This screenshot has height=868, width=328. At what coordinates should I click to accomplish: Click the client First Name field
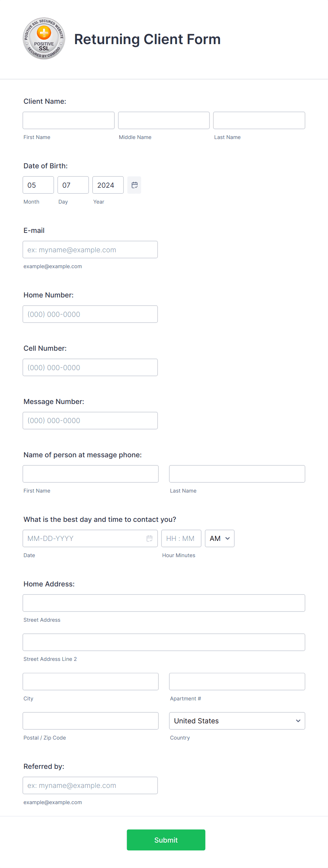point(68,120)
